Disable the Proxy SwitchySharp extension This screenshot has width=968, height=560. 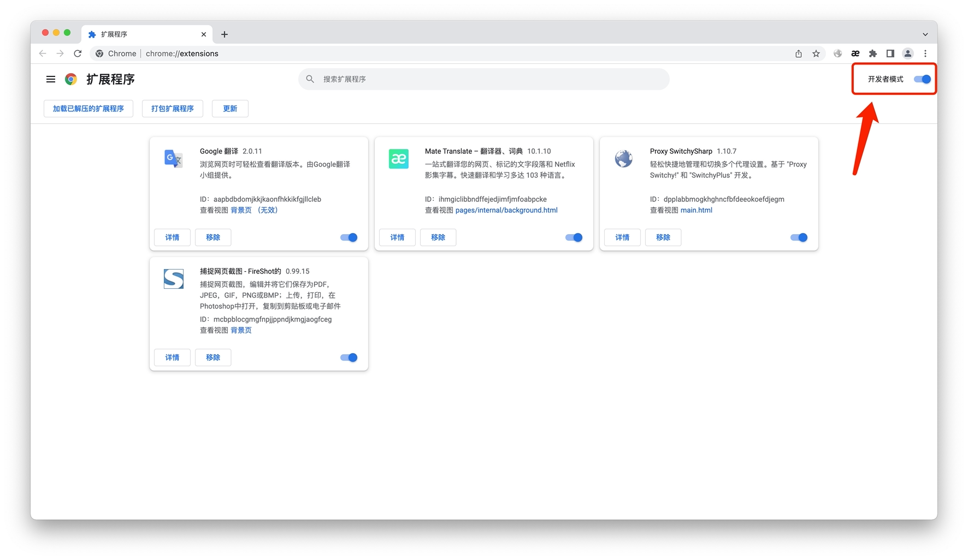(x=799, y=237)
